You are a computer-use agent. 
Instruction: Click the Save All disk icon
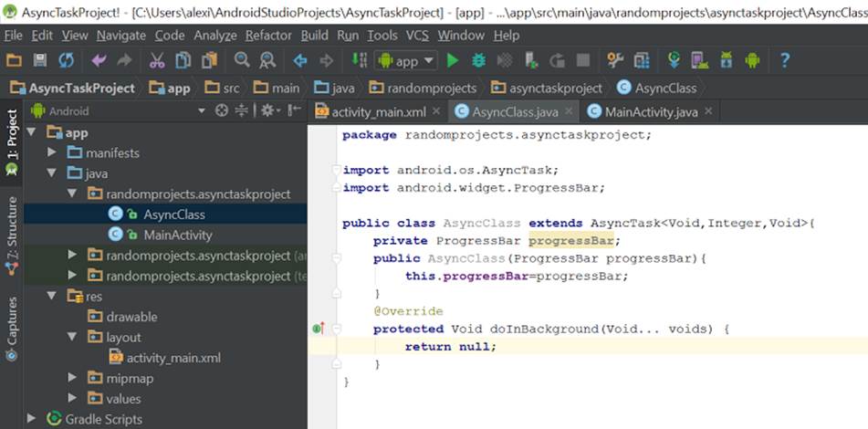tap(40, 60)
